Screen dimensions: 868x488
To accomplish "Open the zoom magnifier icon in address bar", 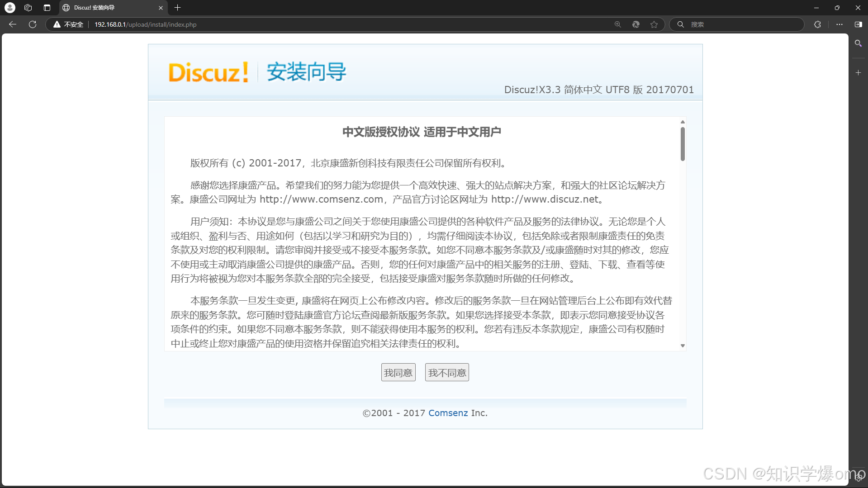I will pos(617,24).
